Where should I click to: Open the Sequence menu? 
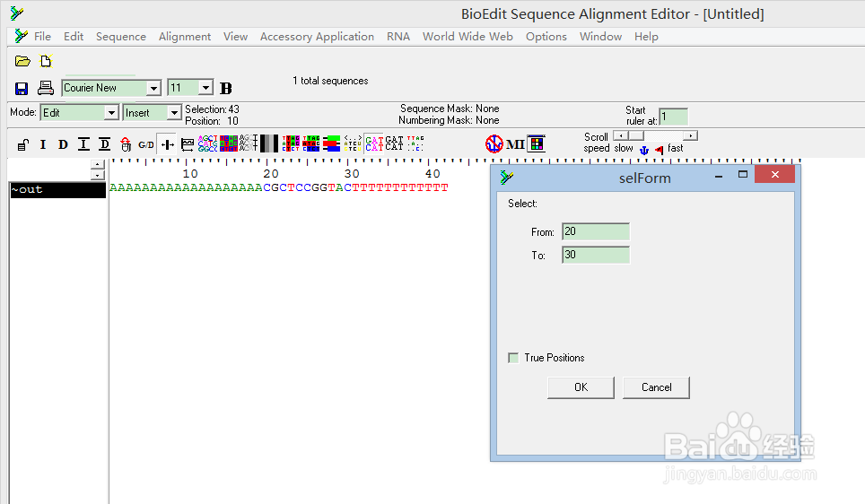click(x=121, y=37)
